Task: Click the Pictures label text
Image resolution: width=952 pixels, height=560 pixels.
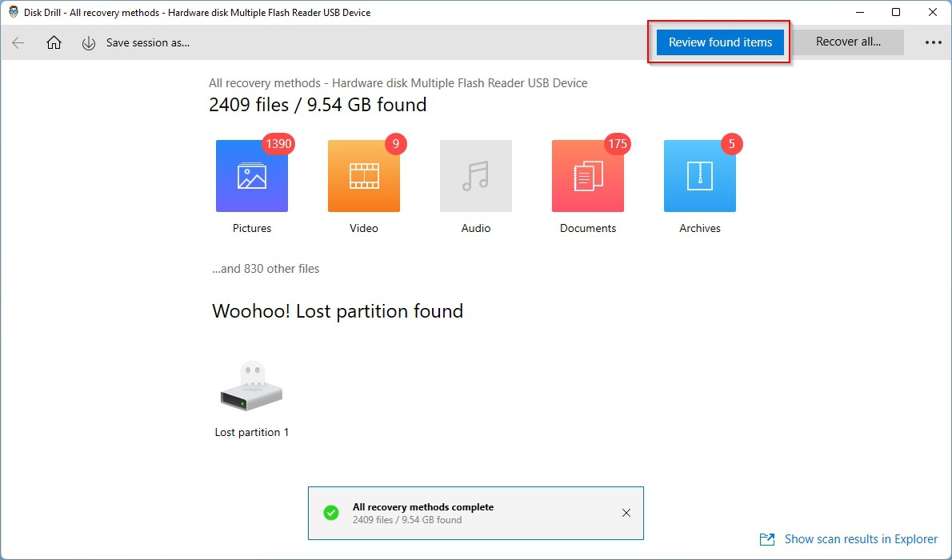Action: [252, 228]
